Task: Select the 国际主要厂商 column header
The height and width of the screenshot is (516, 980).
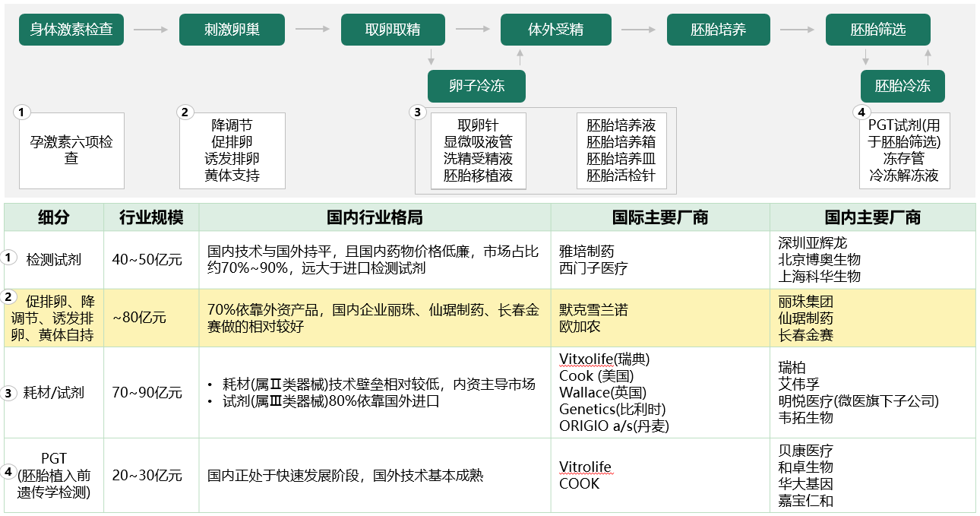Action: (x=660, y=217)
